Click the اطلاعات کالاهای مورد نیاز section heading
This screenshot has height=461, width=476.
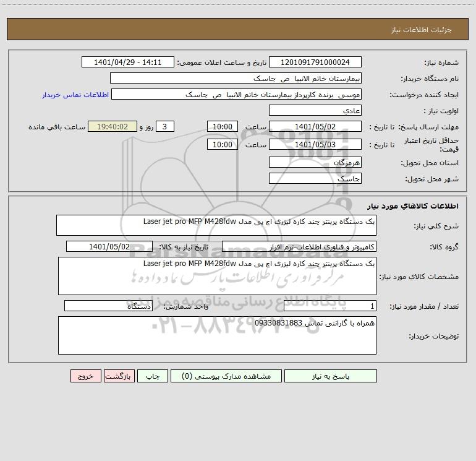pos(413,206)
